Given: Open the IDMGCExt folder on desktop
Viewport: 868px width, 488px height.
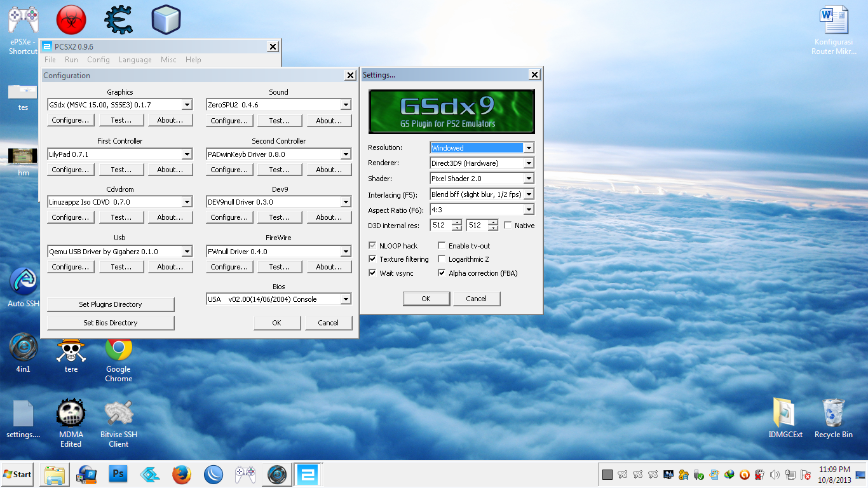Looking at the screenshot, I should (785, 417).
